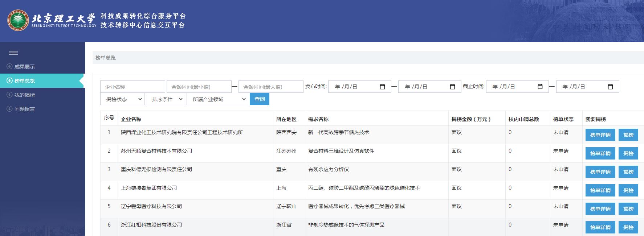
Task: Open calendar picker for first 发布时间 date
Action: pos(382,87)
